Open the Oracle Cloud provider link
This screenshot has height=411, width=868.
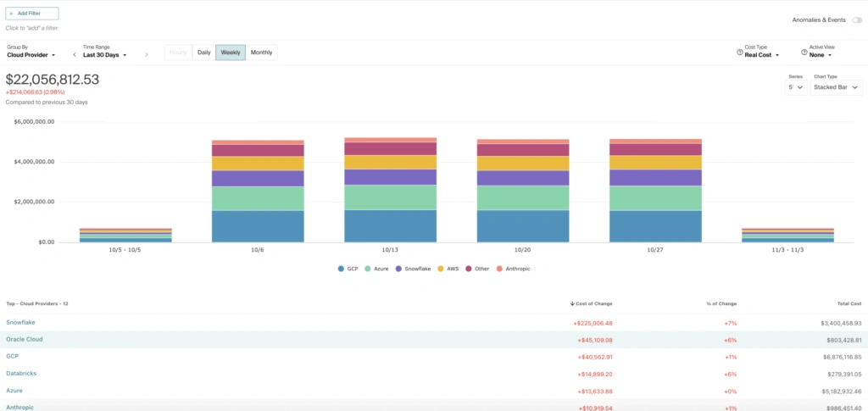(25, 339)
